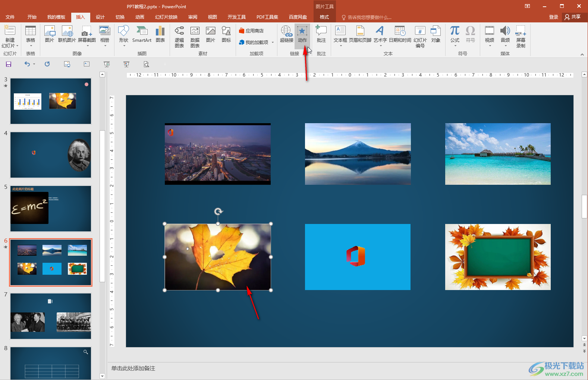Select the chalkboard with leaves picture

[x=498, y=257]
